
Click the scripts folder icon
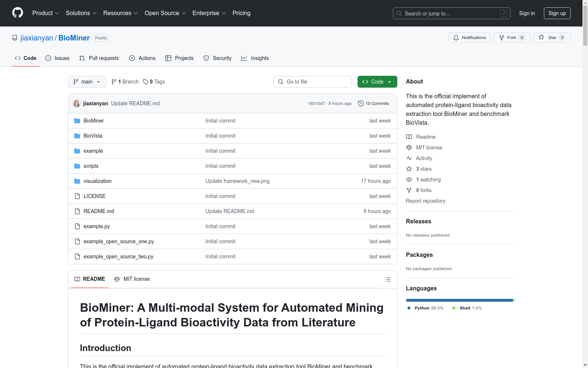(x=77, y=166)
